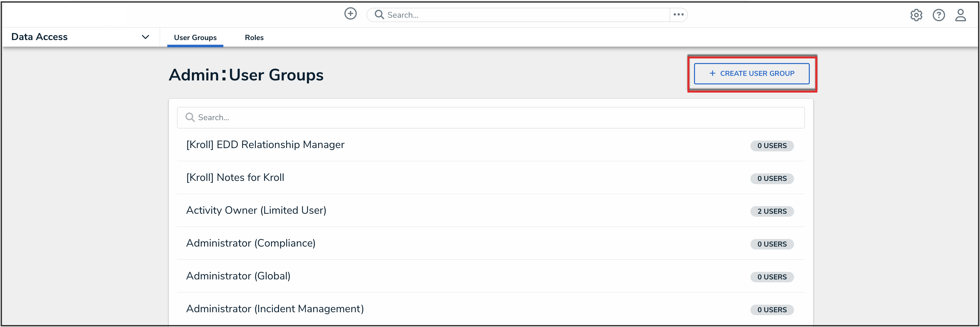
Task: Open the three-dots menu beside the search bar
Action: (x=678, y=15)
